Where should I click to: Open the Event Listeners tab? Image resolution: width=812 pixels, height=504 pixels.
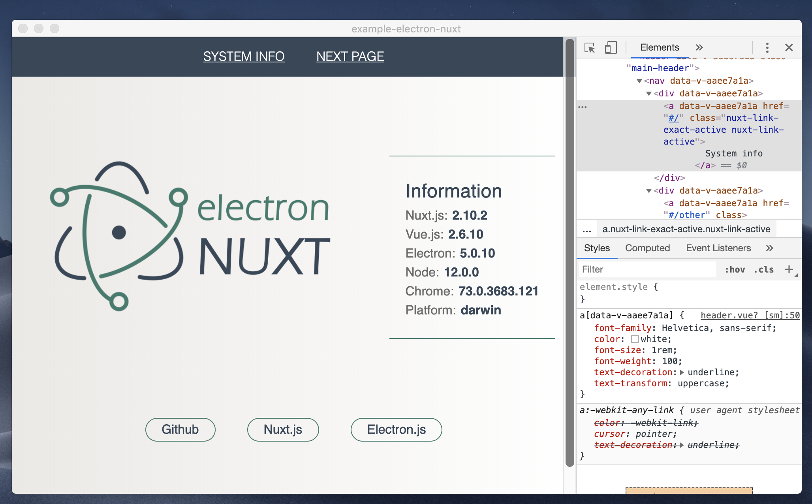pyautogui.click(x=718, y=248)
